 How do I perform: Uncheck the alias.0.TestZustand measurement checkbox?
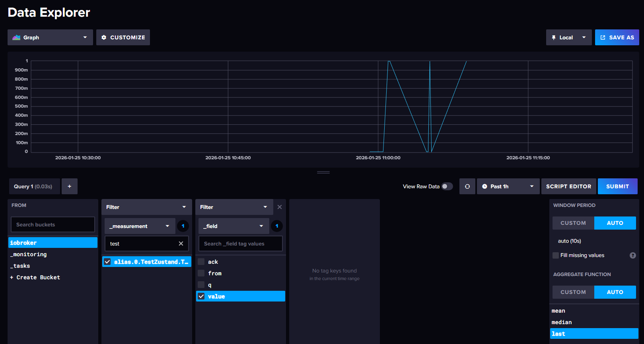coord(107,262)
